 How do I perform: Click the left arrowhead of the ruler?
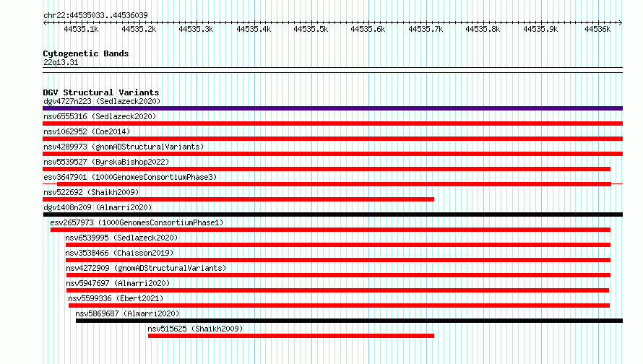pos(45,22)
